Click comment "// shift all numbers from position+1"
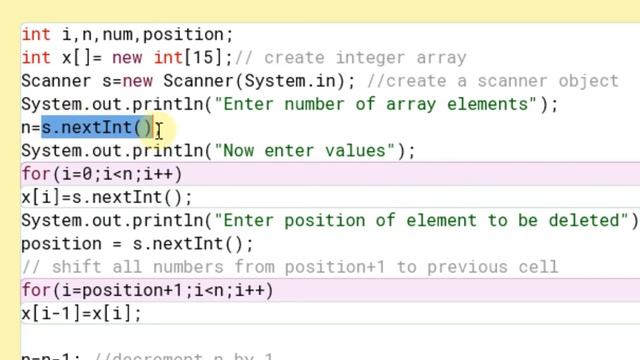Screen dimensions: 640x360 click(x=204, y=267)
